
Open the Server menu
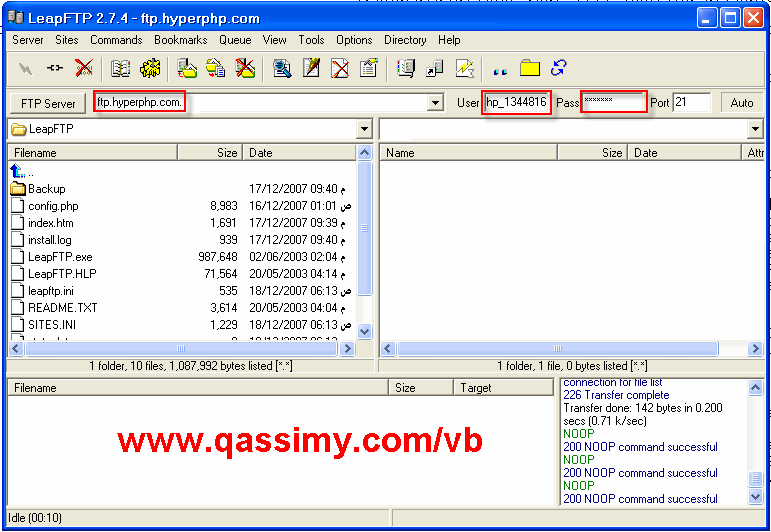click(28, 40)
